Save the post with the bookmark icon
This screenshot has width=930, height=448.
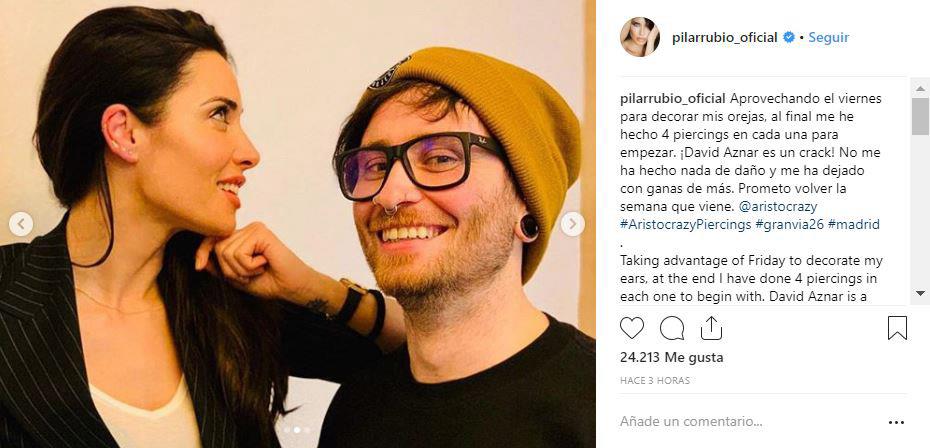(897, 328)
